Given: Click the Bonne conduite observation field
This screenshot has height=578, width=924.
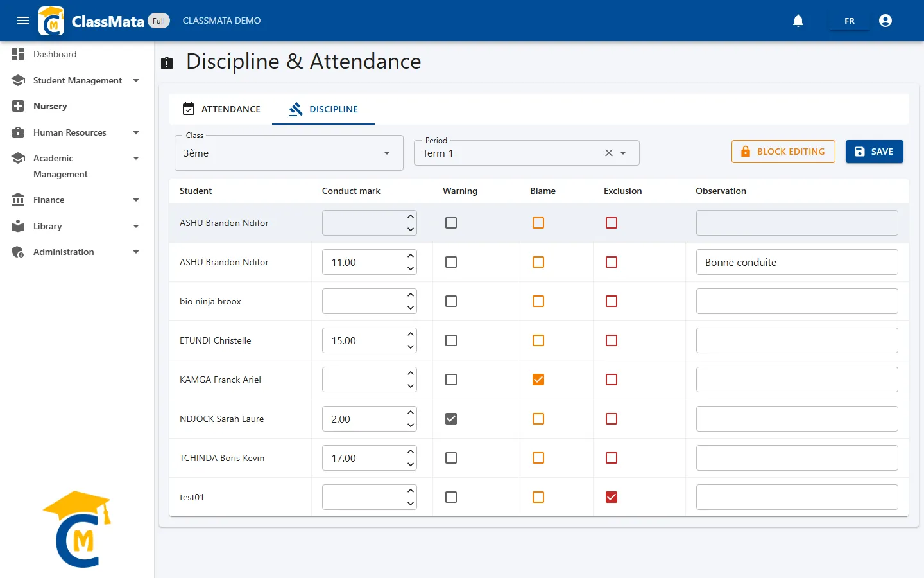Looking at the screenshot, I should point(797,262).
